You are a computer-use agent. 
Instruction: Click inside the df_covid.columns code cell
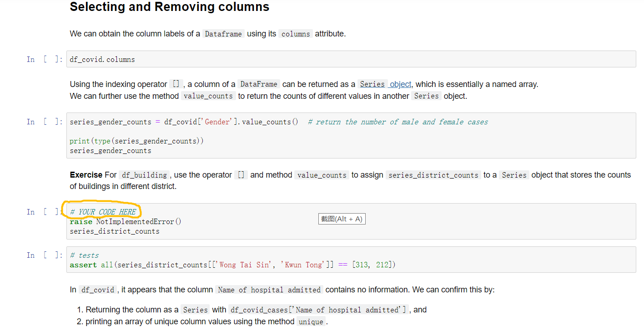[102, 59]
